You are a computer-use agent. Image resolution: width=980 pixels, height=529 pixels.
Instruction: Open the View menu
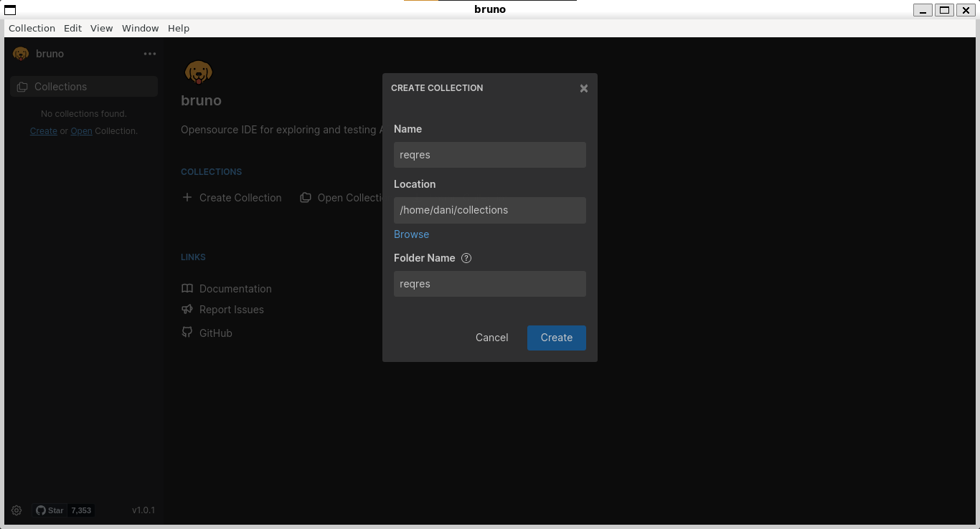click(x=101, y=28)
